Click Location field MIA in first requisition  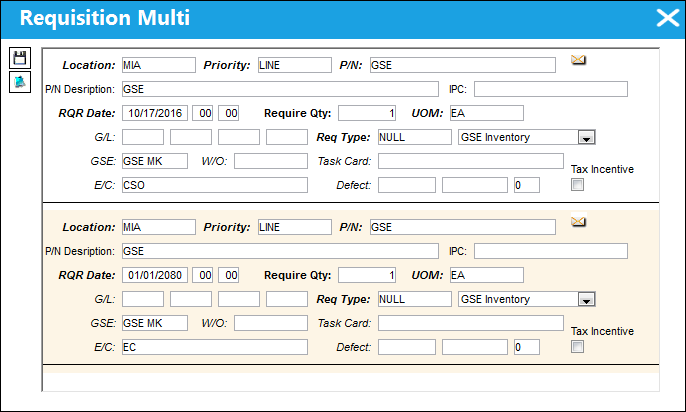159,65
